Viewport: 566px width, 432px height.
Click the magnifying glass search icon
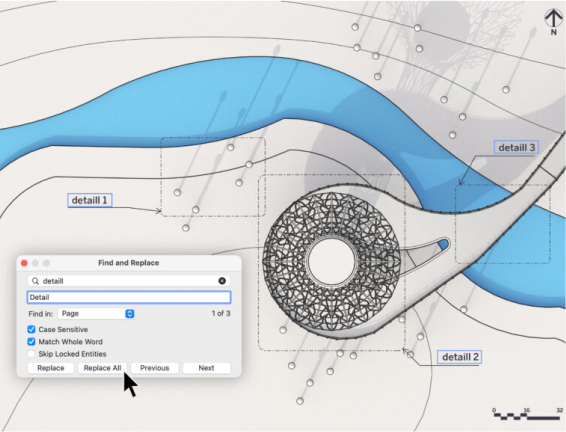35,281
